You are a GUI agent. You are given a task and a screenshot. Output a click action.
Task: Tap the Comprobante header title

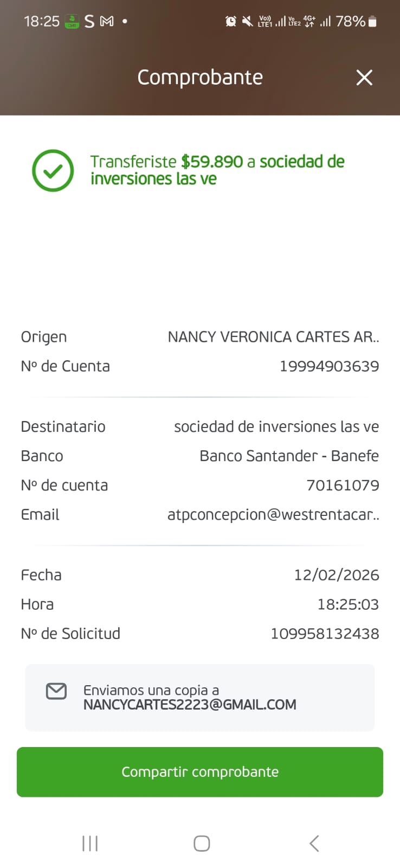(200, 77)
